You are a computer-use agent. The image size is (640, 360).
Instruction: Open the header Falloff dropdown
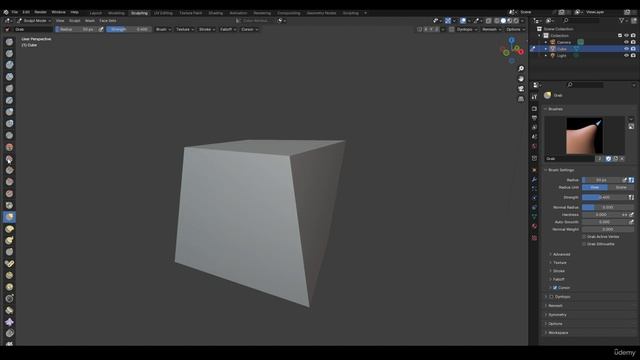click(228, 29)
